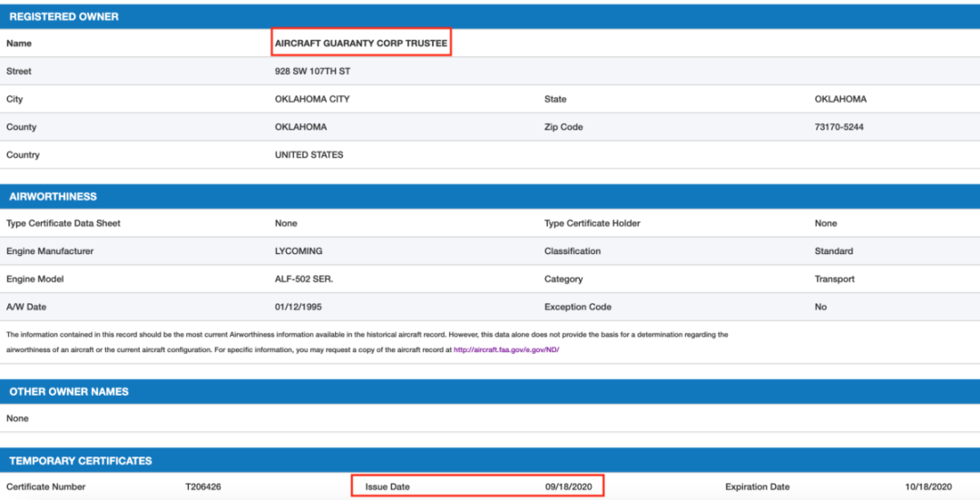This screenshot has height=500, width=980.
Task: Click the engine model ALF-502 SER. value
Action: tap(304, 279)
